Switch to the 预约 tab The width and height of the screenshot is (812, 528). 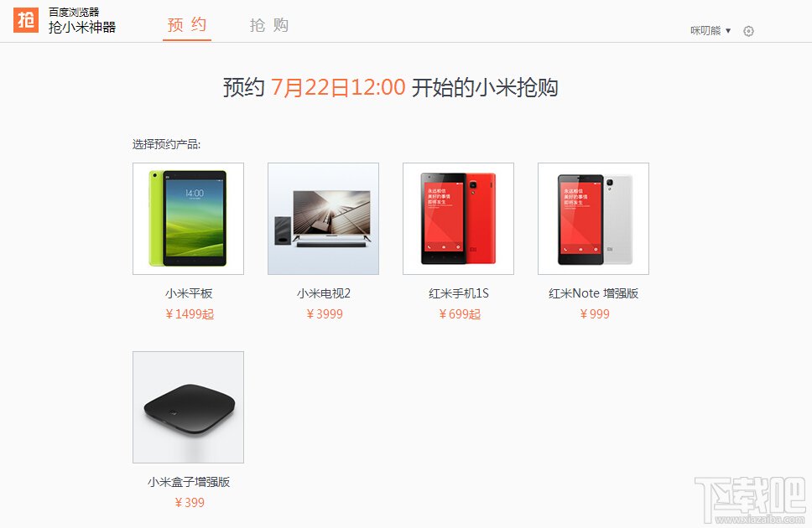pyautogui.click(x=187, y=25)
